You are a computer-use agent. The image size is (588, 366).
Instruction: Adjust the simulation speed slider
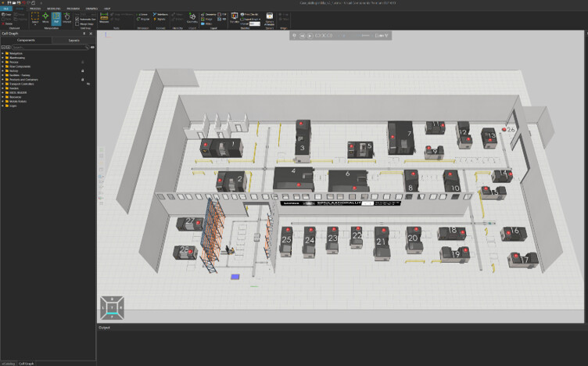pos(365,36)
